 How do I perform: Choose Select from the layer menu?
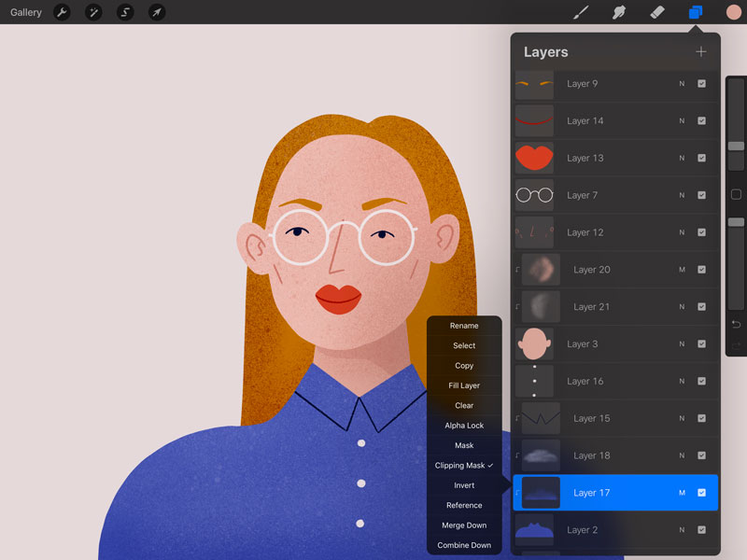pyautogui.click(x=464, y=345)
